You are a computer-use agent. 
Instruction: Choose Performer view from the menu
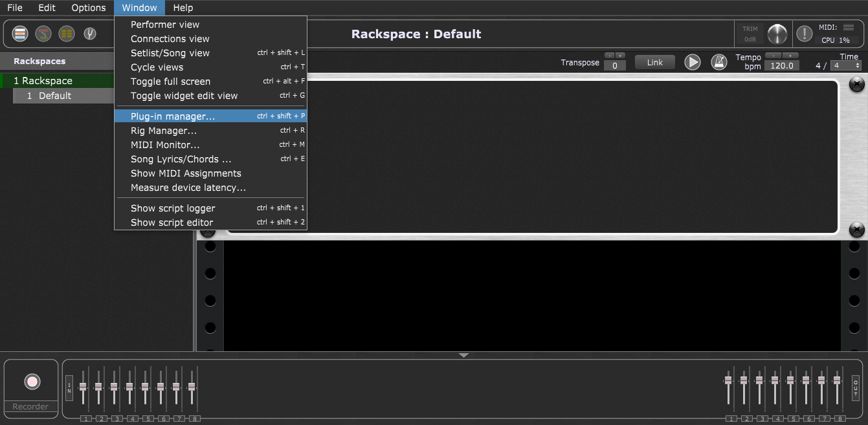click(210, 25)
